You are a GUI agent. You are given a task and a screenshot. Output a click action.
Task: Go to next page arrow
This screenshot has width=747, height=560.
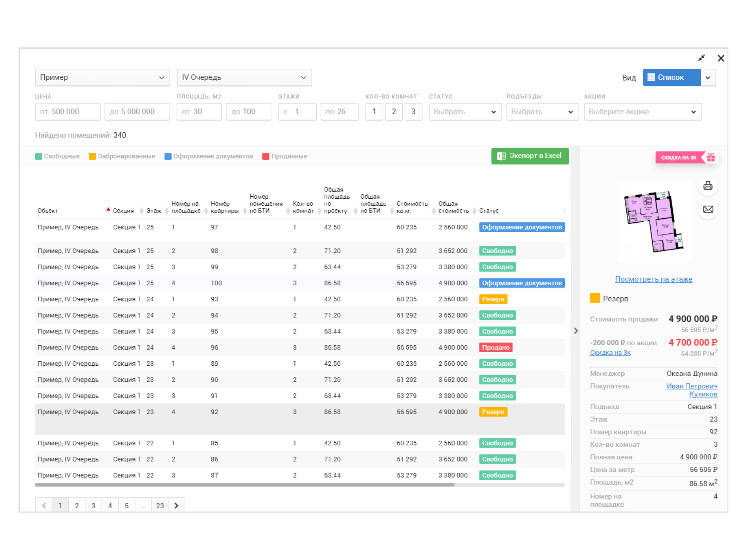[x=176, y=506]
